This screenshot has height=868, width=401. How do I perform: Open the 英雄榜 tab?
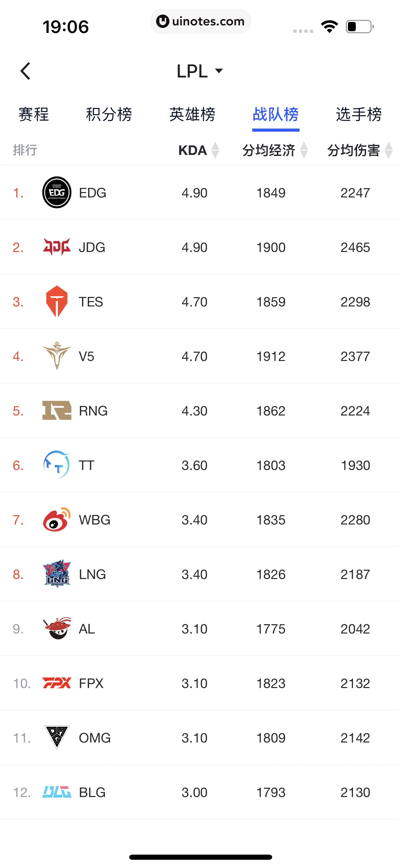point(192,114)
